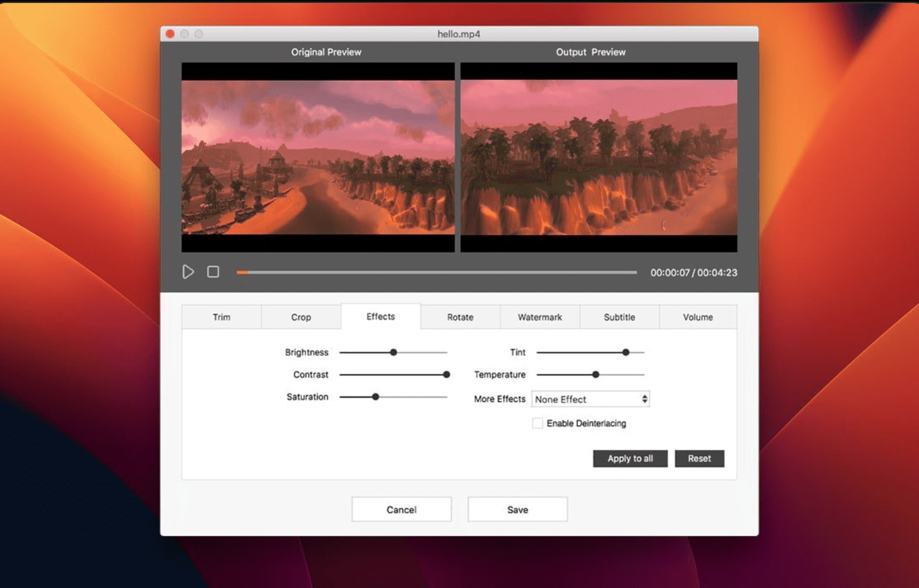
Task: Reset the effect settings
Action: [x=699, y=459]
